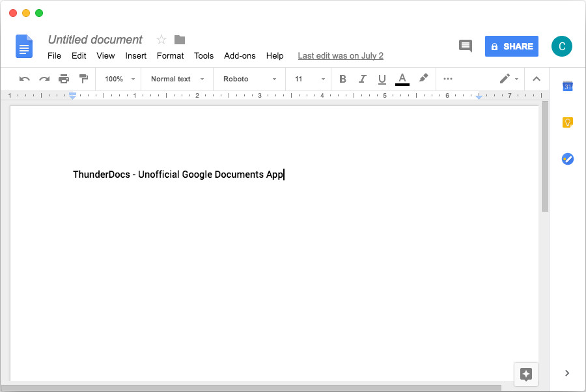Click the Untitled document title field
This screenshot has height=392, width=586.
tap(95, 40)
